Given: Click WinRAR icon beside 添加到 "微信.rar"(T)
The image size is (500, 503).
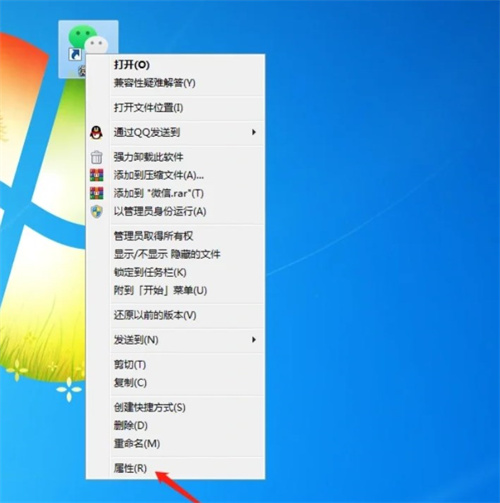Looking at the screenshot, I should coord(96,193).
